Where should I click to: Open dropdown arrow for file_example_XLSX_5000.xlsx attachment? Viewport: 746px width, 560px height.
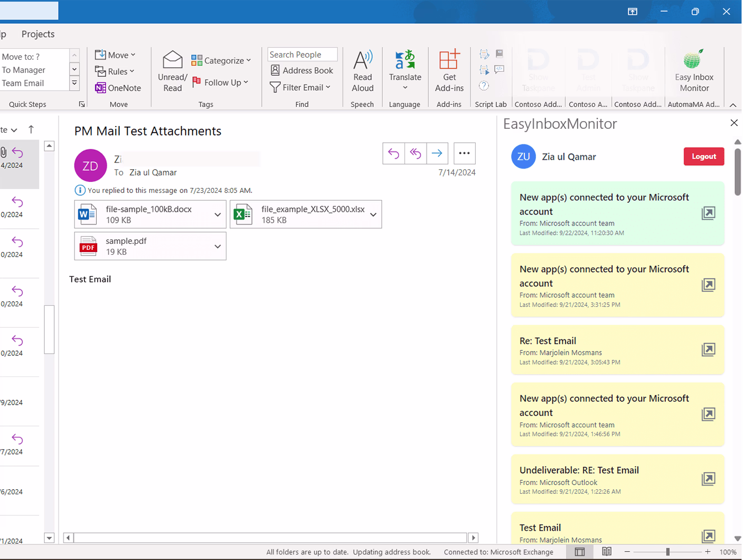(x=374, y=214)
